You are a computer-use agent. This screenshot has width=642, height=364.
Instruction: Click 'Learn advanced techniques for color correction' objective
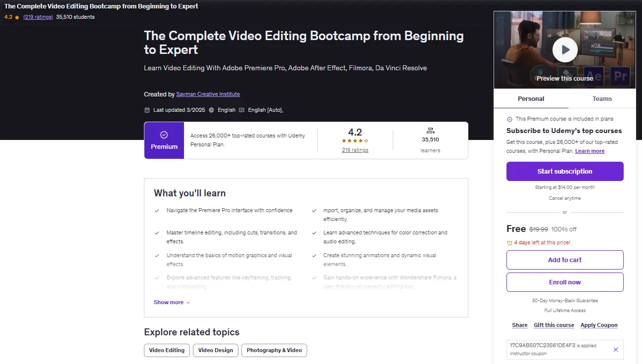coord(385,237)
